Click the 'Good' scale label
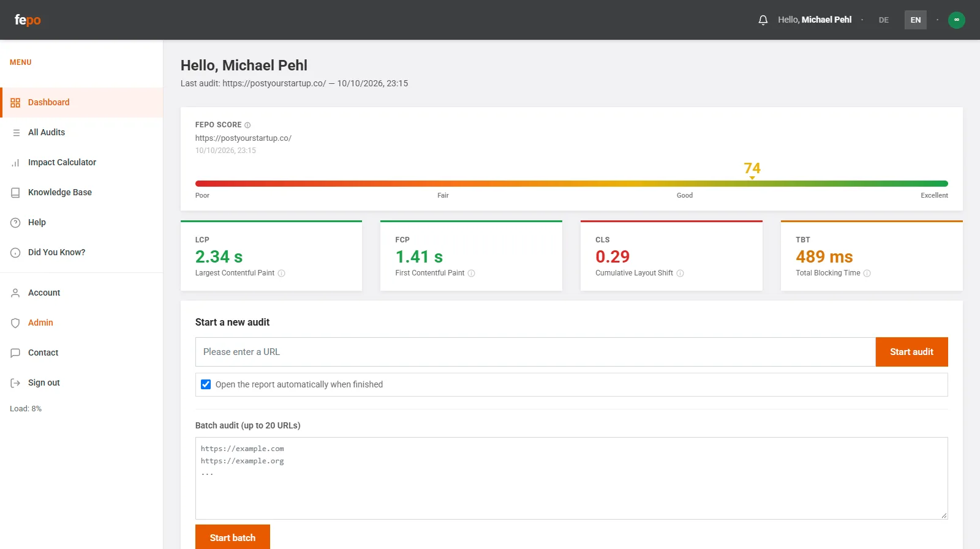This screenshot has width=980, height=549. (x=685, y=196)
